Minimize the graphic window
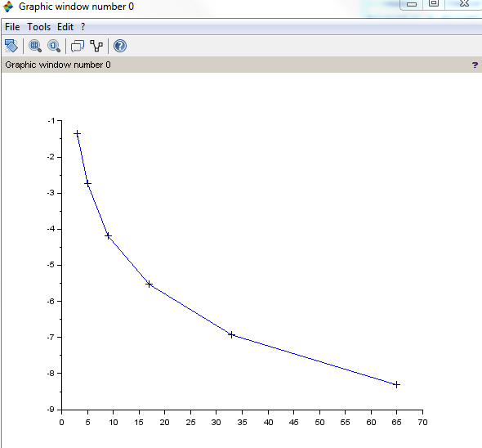The height and width of the screenshot is (448, 482). point(411,4)
